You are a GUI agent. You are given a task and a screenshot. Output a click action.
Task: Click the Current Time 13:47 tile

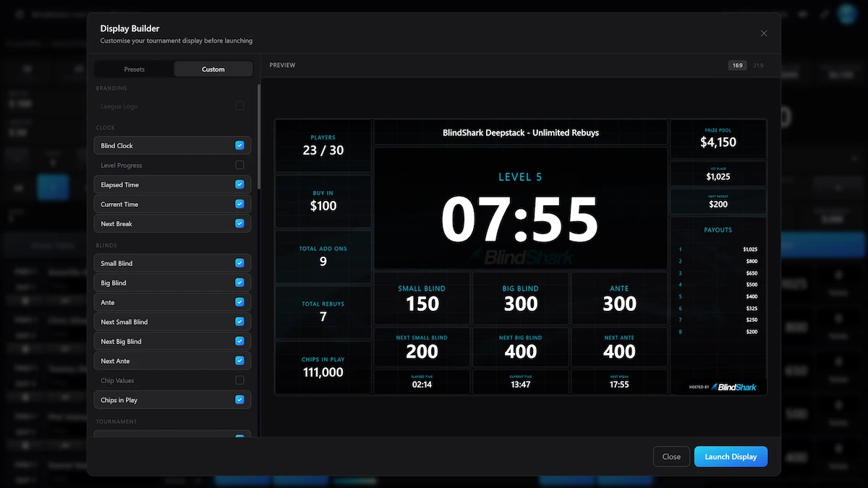pyautogui.click(x=521, y=382)
